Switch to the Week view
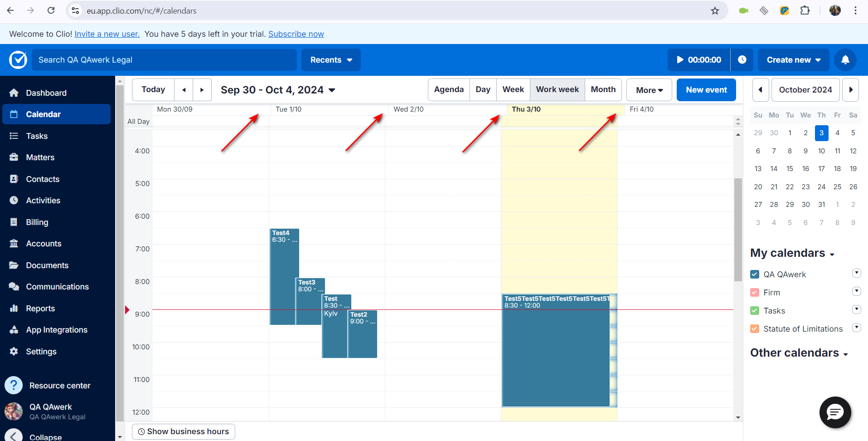Viewport: 868px width, 441px height. tap(513, 90)
